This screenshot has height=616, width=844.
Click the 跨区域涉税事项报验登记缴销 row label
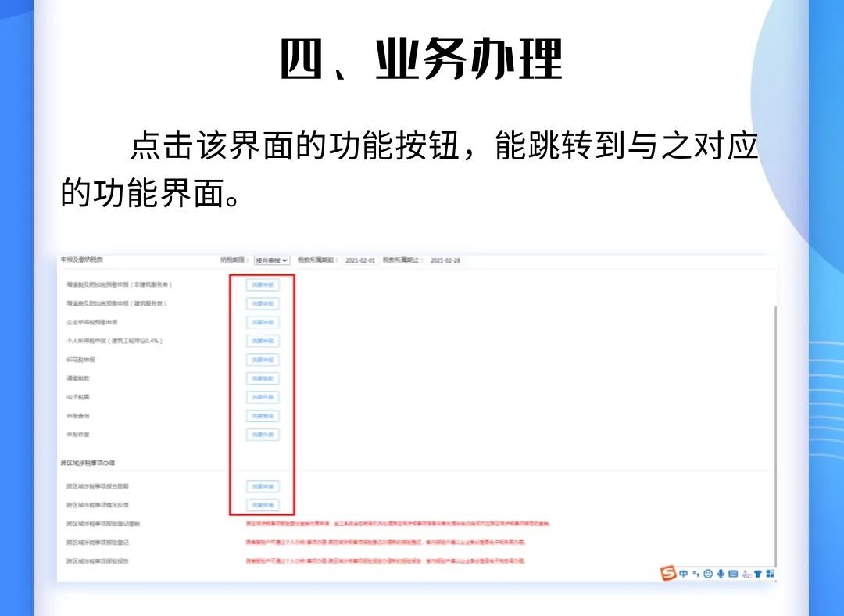pyautogui.click(x=103, y=524)
